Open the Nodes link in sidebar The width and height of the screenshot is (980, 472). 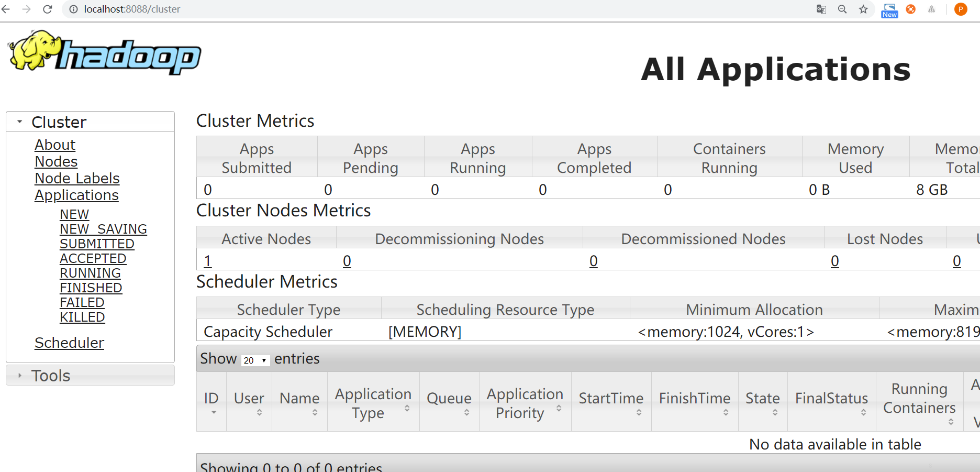click(x=56, y=161)
